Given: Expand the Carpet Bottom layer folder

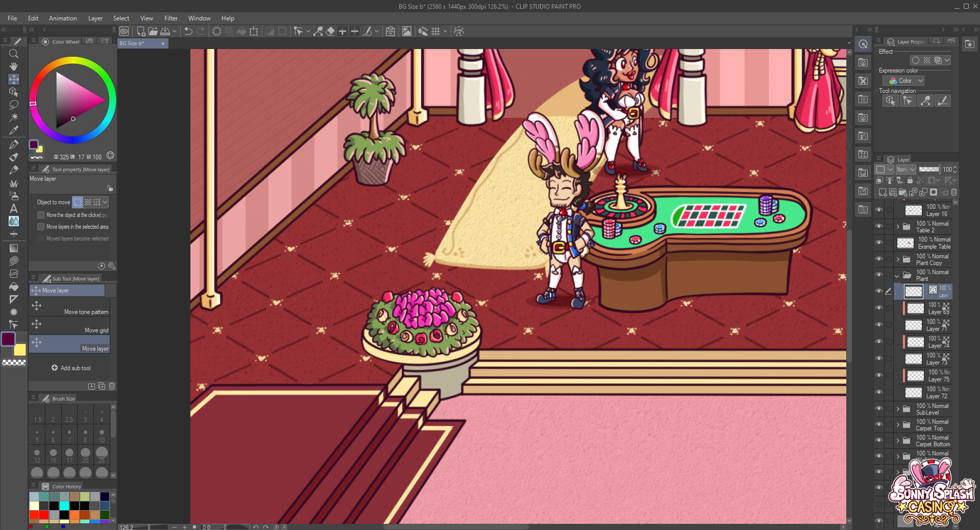Looking at the screenshot, I should coord(898,441).
